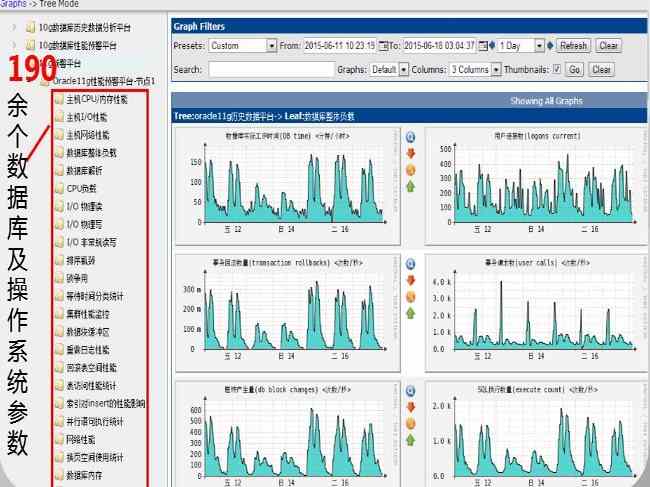Select tree item I/O 物理读
The height and width of the screenshot is (487, 650).
(85, 206)
